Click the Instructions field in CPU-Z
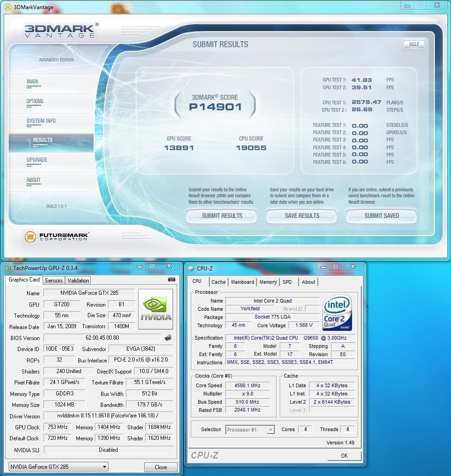This screenshot has width=451, height=476. [290, 362]
